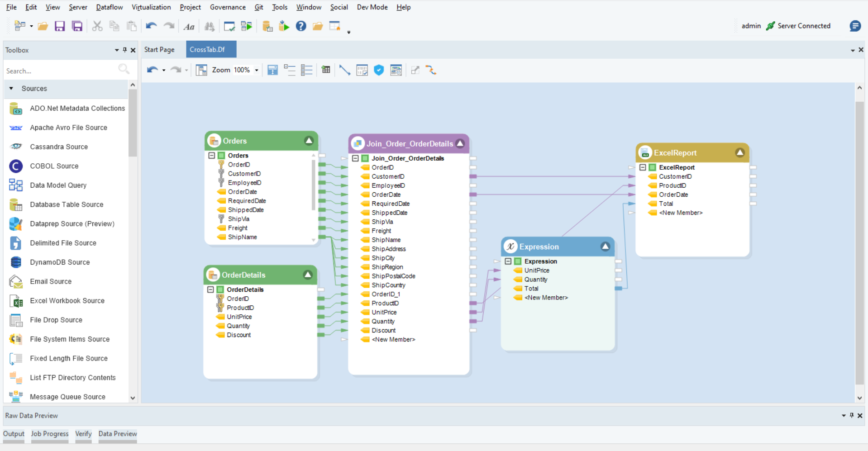Collapse the Join_Order_OrderDetails tree root
This screenshot has width=868, height=451.
[355, 158]
